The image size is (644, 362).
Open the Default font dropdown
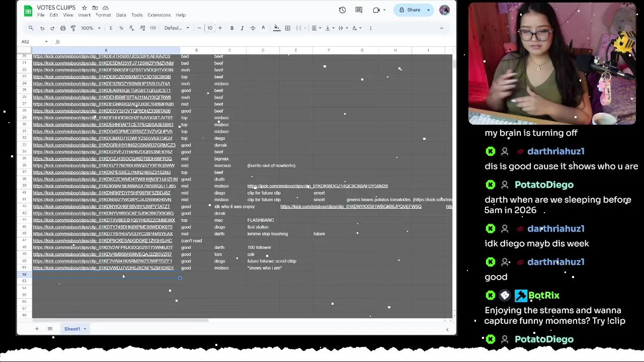click(x=177, y=28)
